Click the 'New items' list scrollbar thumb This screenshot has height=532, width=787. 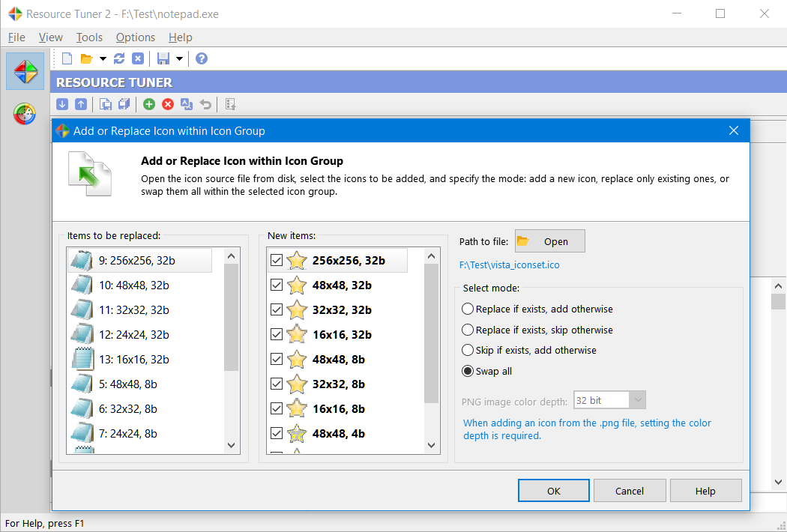(431, 333)
